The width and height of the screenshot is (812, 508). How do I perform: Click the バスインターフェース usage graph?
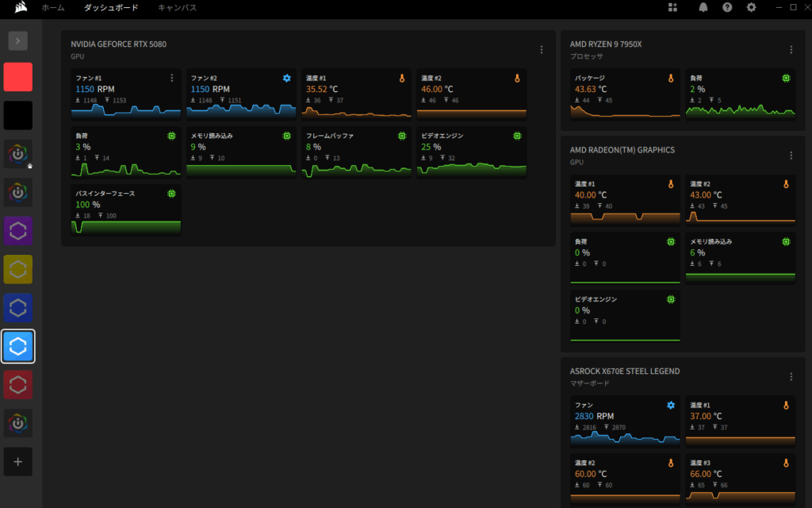[x=126, y=226]
